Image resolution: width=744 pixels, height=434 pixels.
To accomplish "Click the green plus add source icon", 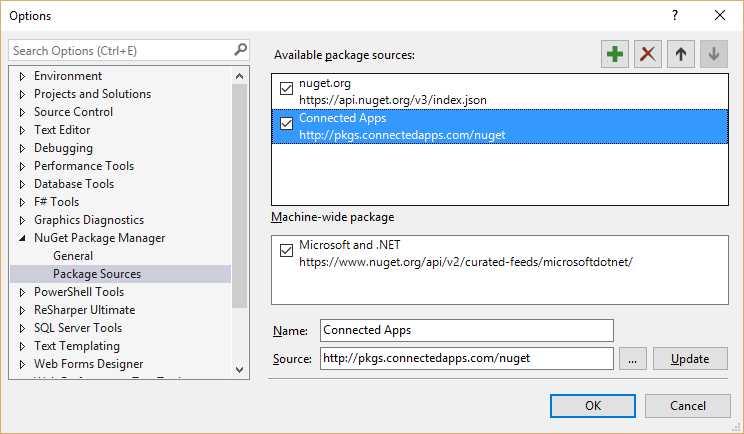I will (615, 55).
